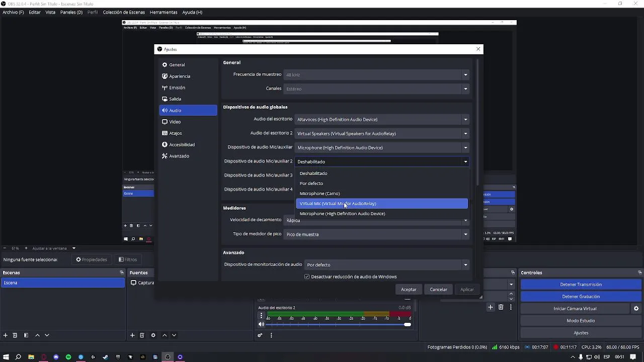Viewport: 644px width, 362px height.
Task: Open Archivo menu
Action: (13, 12)
